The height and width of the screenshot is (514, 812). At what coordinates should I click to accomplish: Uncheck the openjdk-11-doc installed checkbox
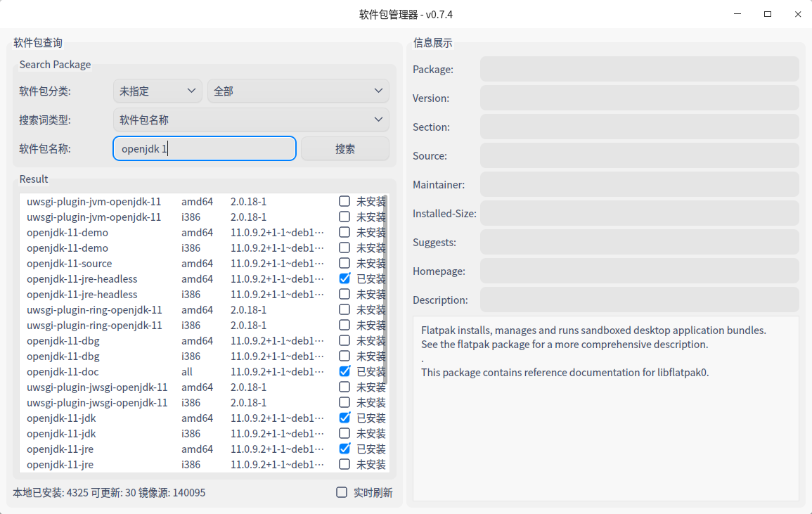(344, 371)
